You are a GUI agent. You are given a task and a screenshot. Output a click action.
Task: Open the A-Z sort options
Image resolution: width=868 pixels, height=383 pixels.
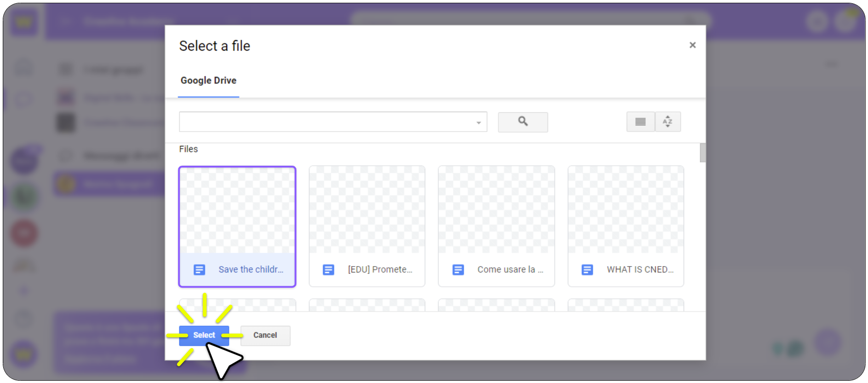[x=668, y=122]
